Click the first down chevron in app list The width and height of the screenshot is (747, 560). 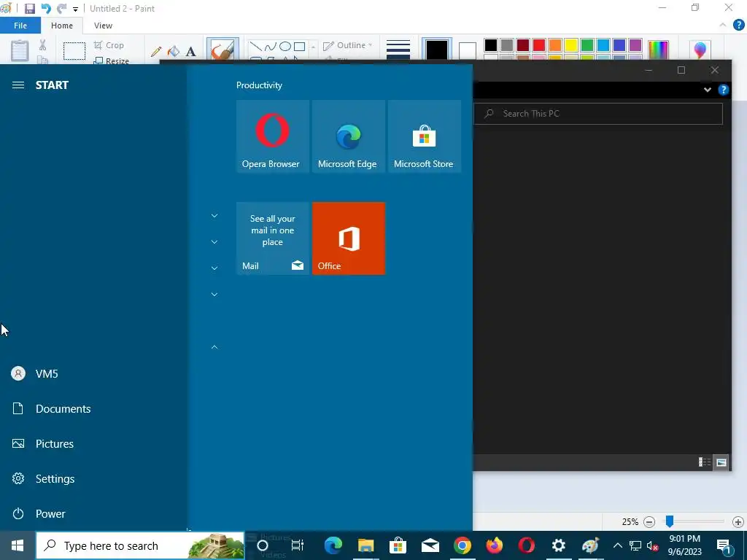coord(214,216)
